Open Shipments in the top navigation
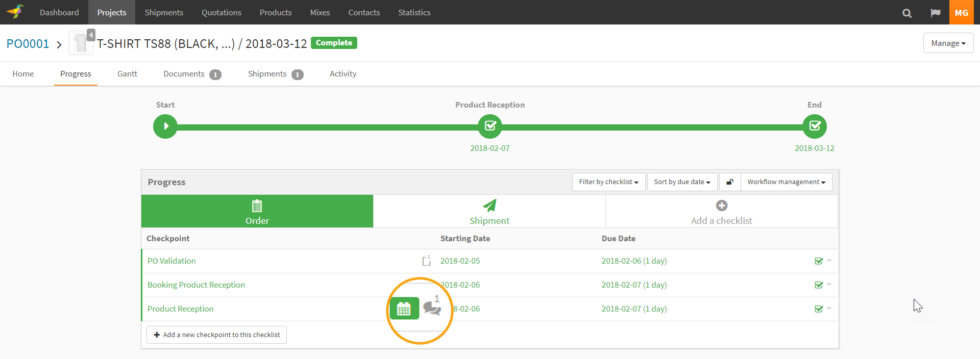This screenshot has width=980, height=359. [x=164, y=12]
